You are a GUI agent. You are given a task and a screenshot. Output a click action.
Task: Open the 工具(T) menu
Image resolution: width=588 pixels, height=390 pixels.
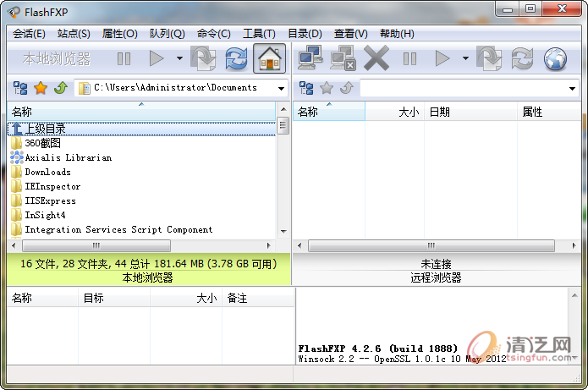[x=259, y=34]
